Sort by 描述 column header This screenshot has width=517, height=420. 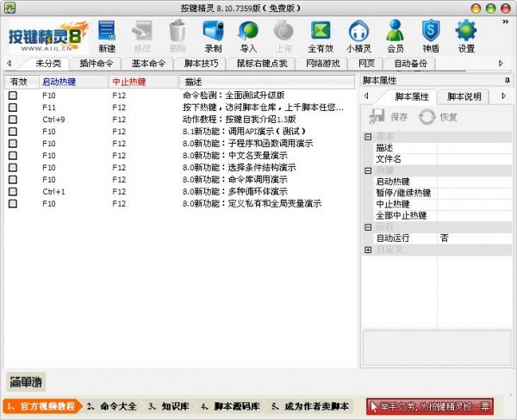pos(267,82)
